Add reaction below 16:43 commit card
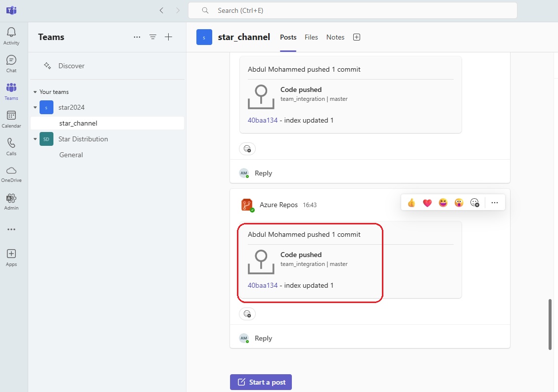Viewport: 558px width, 392px height. click(247, 314)
